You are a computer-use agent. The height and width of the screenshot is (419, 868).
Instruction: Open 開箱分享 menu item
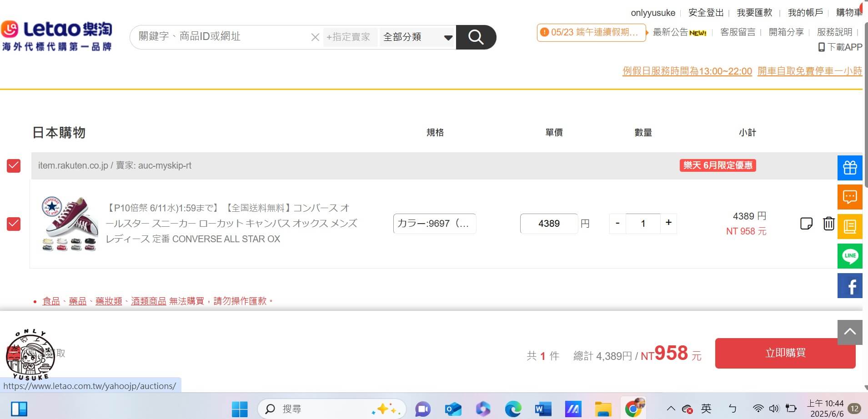click(x=786, y=32)
